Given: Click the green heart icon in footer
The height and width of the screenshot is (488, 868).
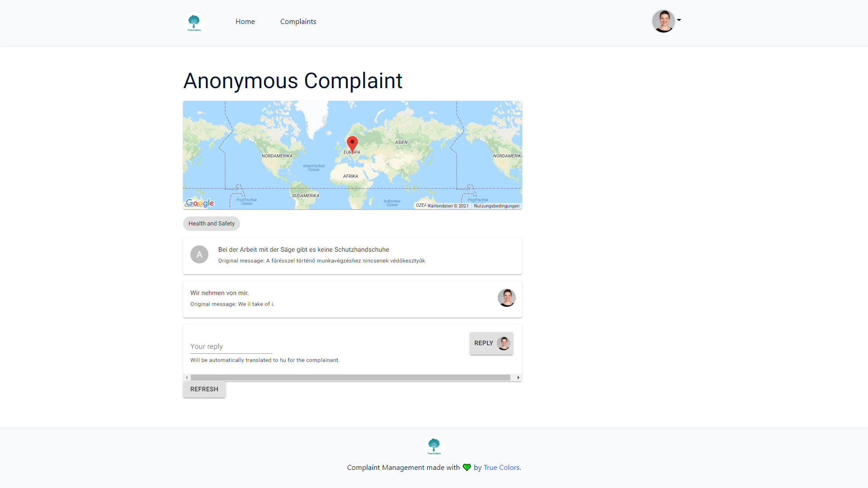Looking at the screenshot, I should pyautogui.click(x=467, y=467).
